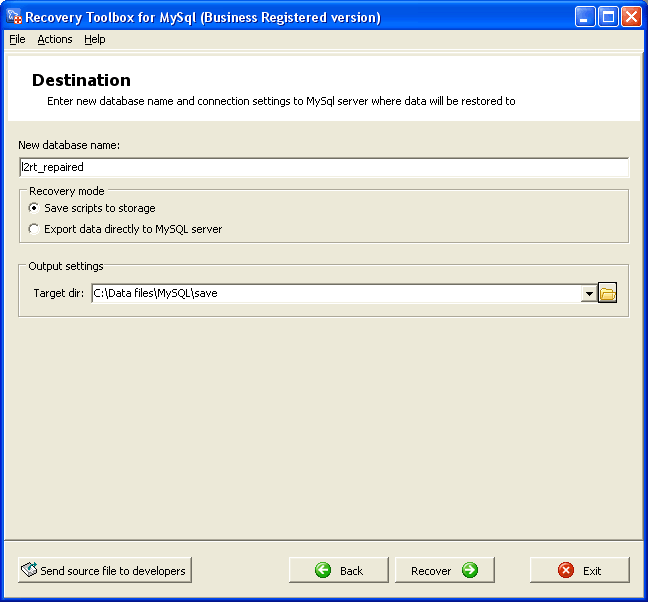The width and height of the screenshot is (648, 602).
Task: Click the Target dir path field
Action: click(x=336, y=293)
